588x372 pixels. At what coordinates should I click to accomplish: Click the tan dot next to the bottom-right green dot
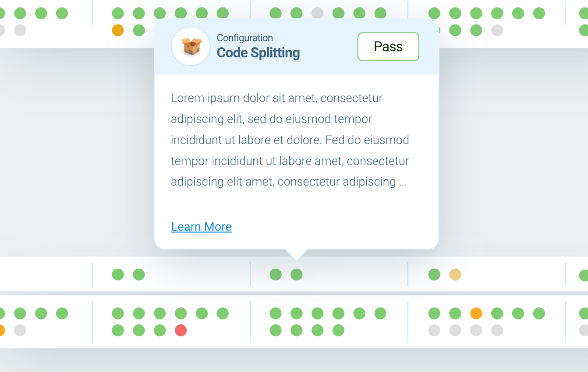coord(455,274)
